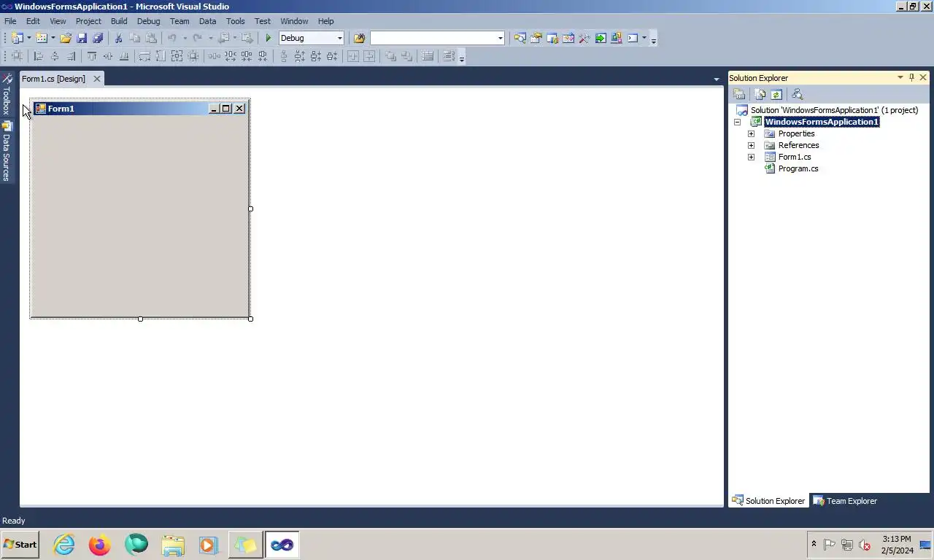Click the Redo arrow icon
Screen dimensions: 934x560
197,38
